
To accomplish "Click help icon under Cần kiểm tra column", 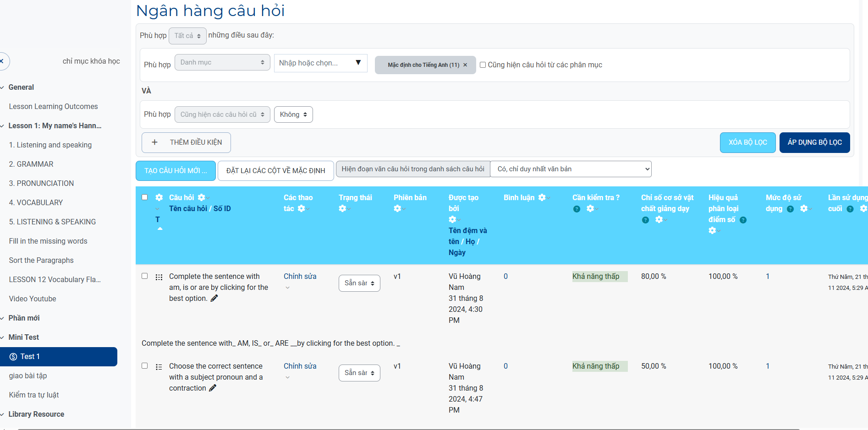I will pos(577,209).
